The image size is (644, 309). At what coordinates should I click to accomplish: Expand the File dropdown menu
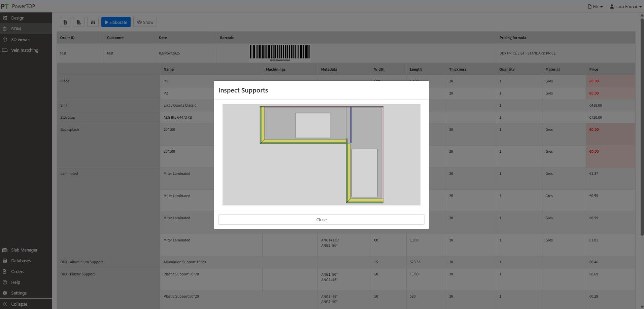click(x=595, y=6)
